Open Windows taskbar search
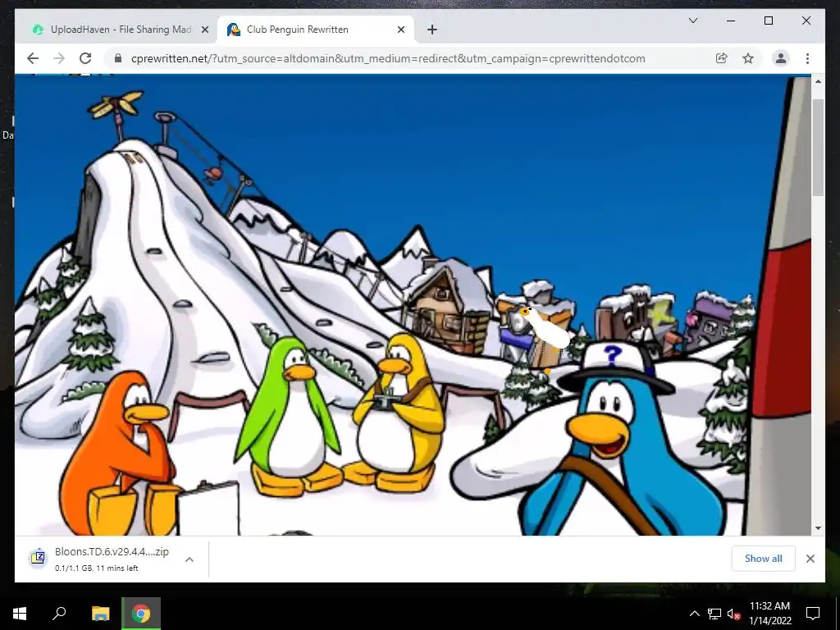 coord(59,613)
